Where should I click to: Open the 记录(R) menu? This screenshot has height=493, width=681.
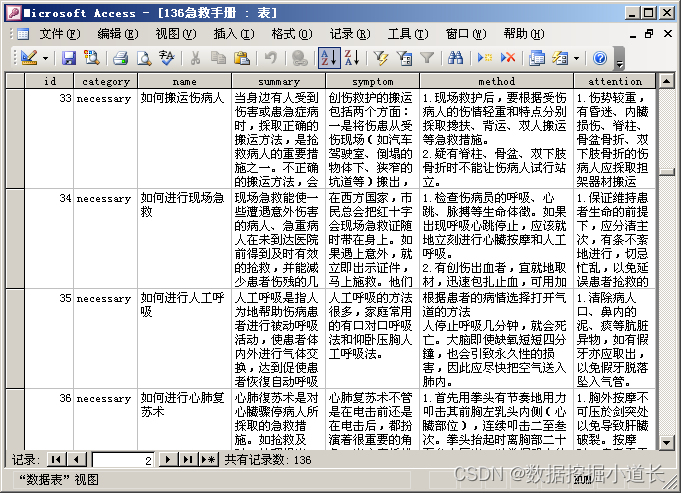tap(350, 34)
